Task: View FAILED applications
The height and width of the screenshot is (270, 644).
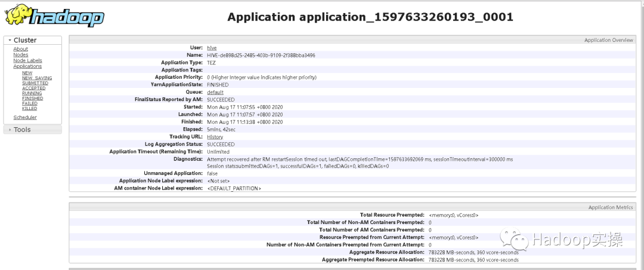Action: pyautogui.click(x=30, y=104)
